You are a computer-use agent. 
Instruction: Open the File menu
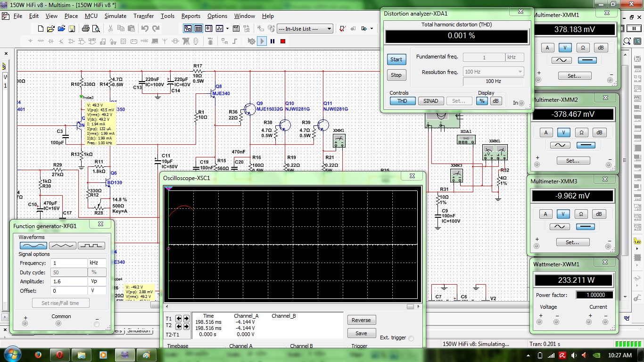(x=18, y=16)
